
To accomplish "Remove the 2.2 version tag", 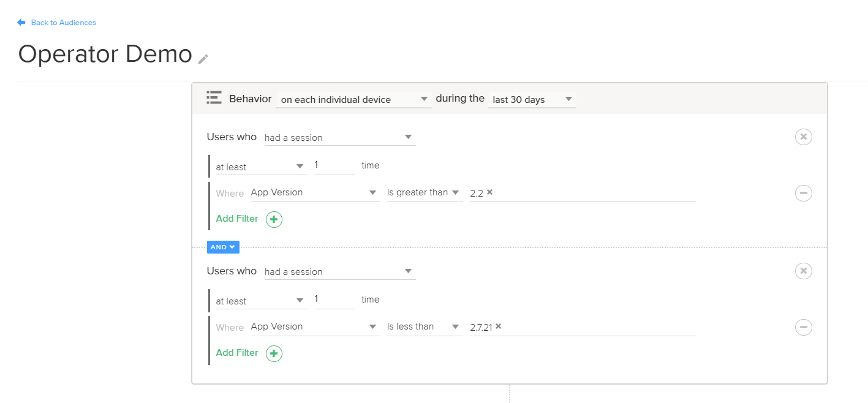I will pyautogui.click(x=489, y=192).
